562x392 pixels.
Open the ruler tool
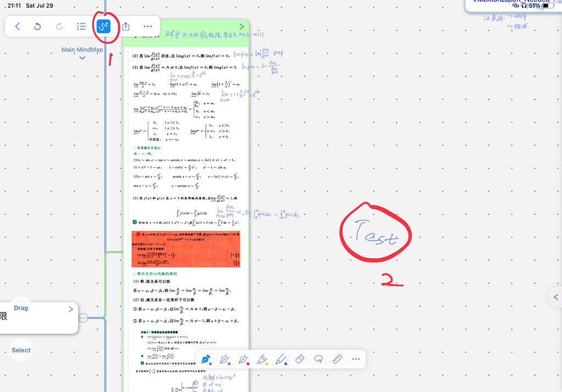pos(337,359)
